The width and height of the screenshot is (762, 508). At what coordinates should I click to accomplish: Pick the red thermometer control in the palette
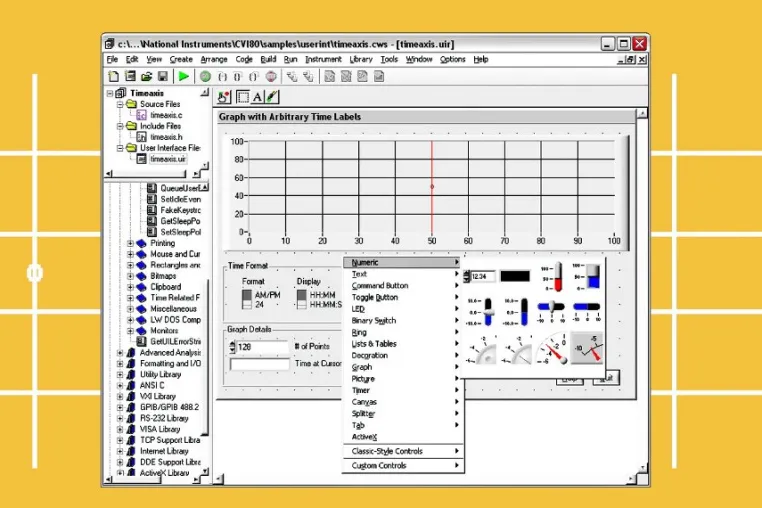(552, 277)
